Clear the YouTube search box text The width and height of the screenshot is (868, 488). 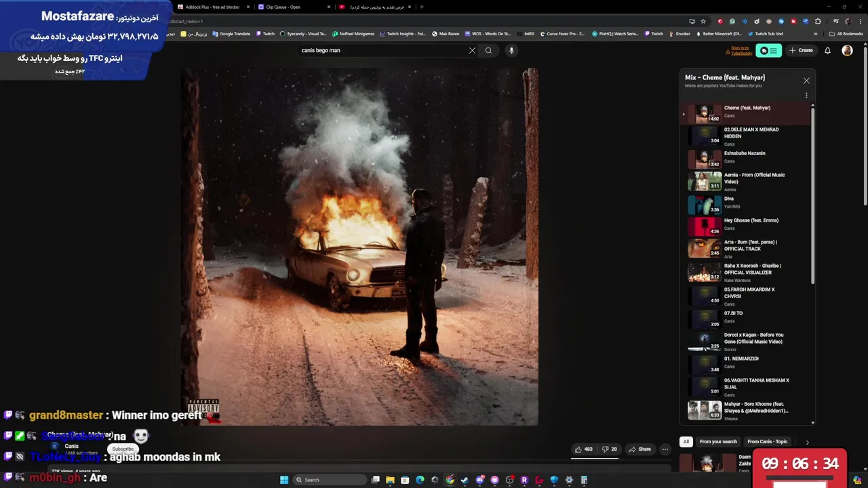[472, 50]
